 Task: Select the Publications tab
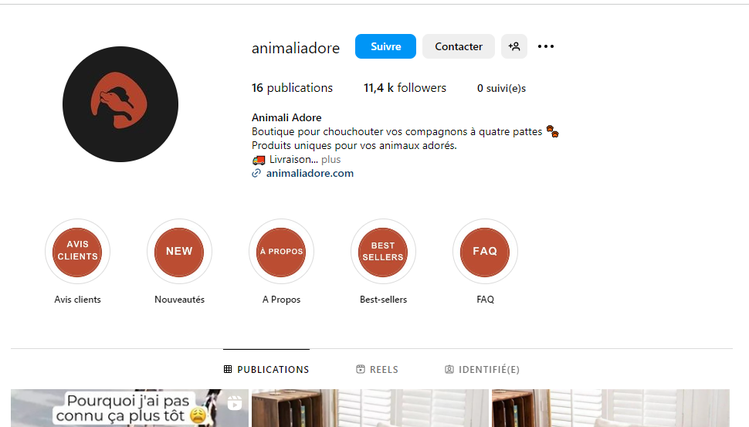click(x=266, y=369)
